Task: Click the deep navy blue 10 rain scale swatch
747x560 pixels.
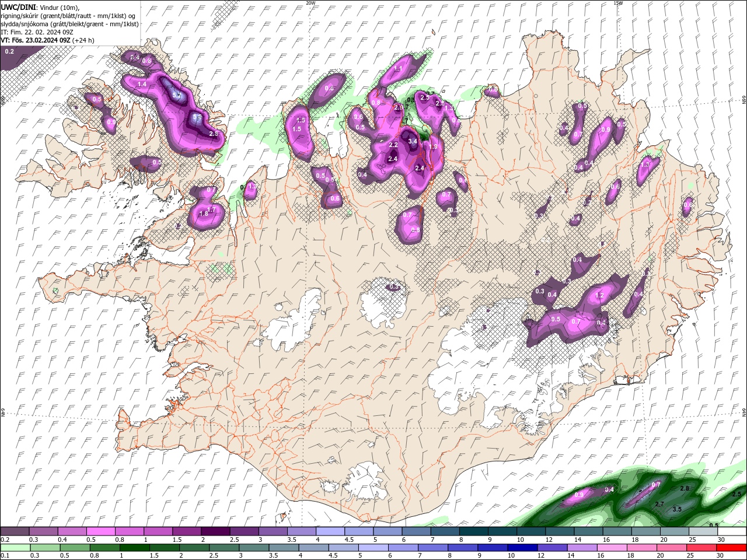Action: [x=522, y=548]
